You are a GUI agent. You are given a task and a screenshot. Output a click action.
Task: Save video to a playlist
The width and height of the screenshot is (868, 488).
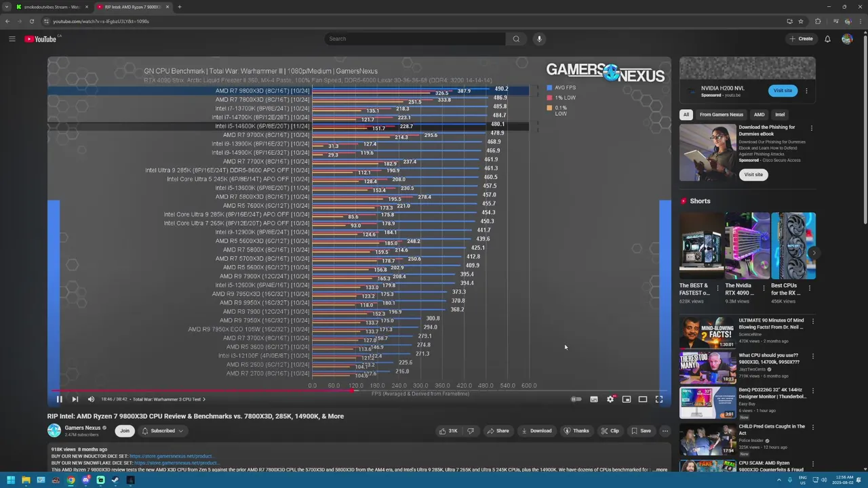(x=641, y=431)
